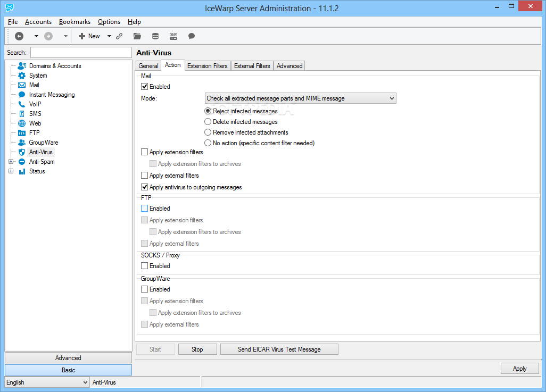Click Send EICAR Virus Test Message
The image size is (546, 392).
279,349
